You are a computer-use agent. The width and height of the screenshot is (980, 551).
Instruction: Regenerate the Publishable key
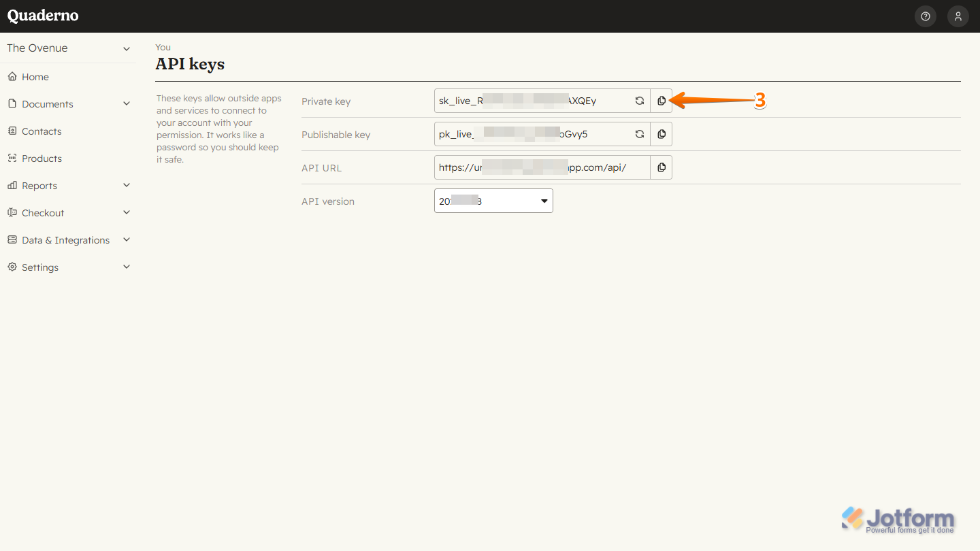[639, 133]
